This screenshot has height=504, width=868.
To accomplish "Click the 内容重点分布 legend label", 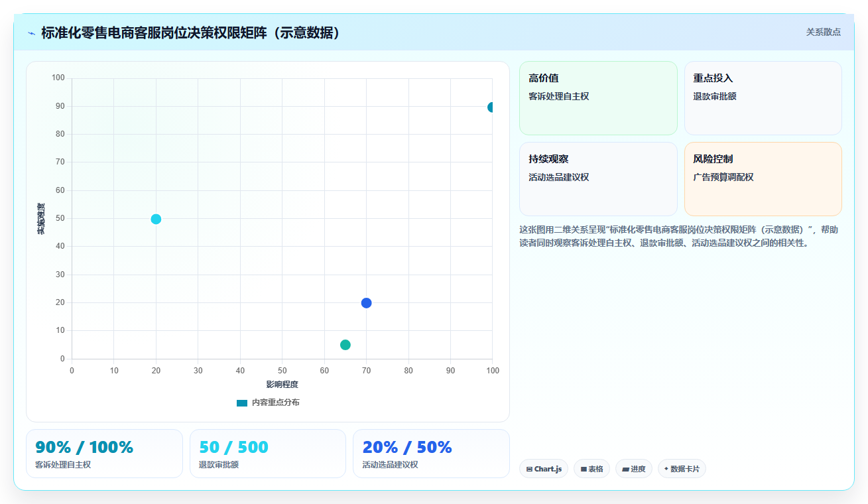I will click(275, 403).
